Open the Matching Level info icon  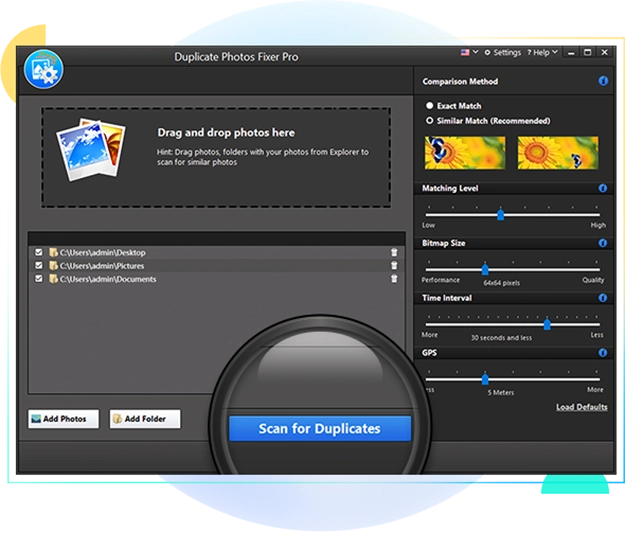pos(603,188)
